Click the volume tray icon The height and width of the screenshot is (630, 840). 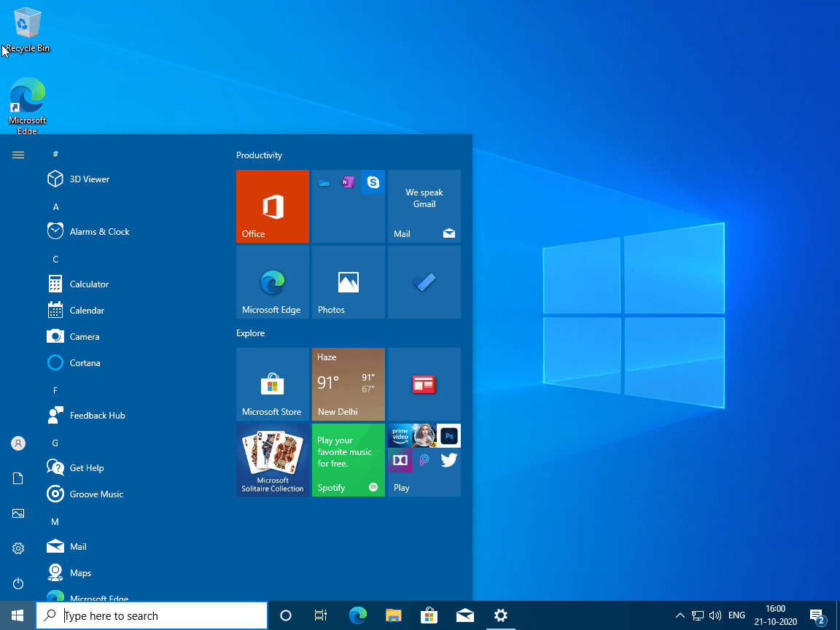coord(715,615)
